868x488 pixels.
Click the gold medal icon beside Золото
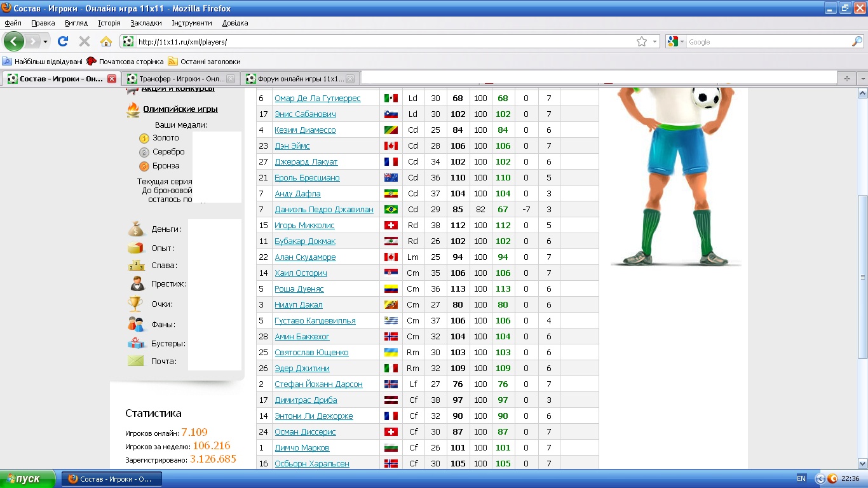coord(144,138)
